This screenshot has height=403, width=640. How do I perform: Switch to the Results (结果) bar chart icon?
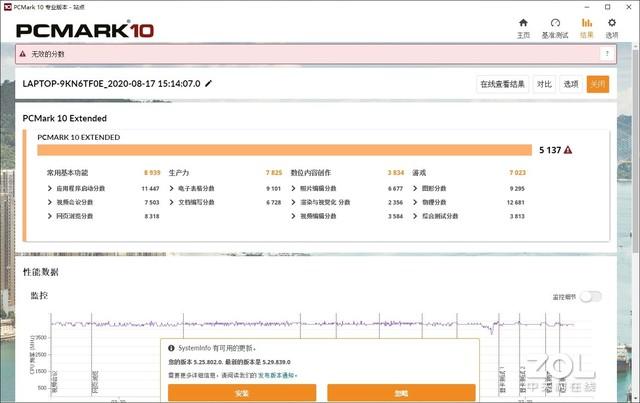coord(587,23)
